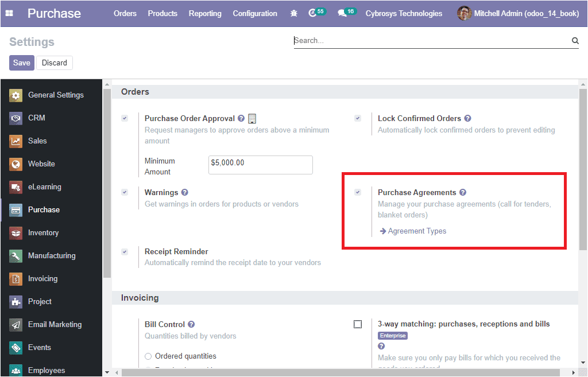Toggle the Receipt Reminder checkbox
Viewport: 588px width, 377px height.
coord(125,252)
